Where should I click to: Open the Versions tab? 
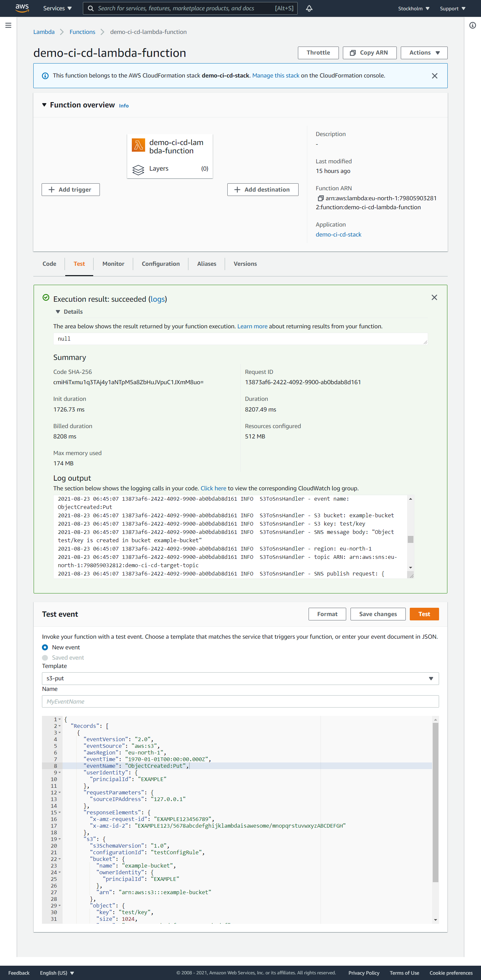245,264
